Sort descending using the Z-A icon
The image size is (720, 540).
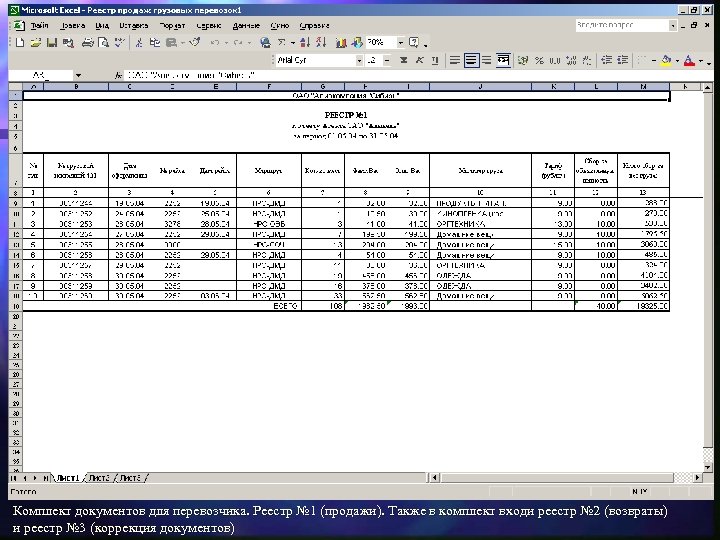(321, 43)
